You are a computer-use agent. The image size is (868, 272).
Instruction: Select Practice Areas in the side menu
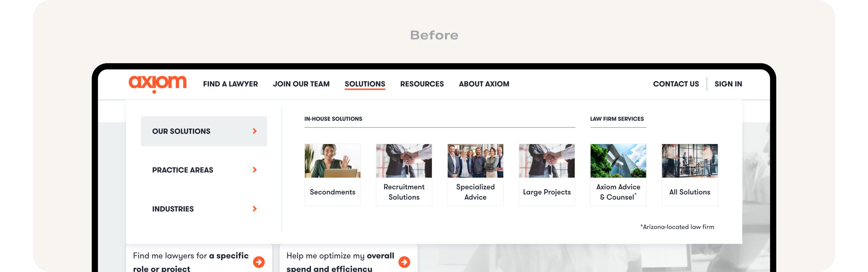[204, 170]
